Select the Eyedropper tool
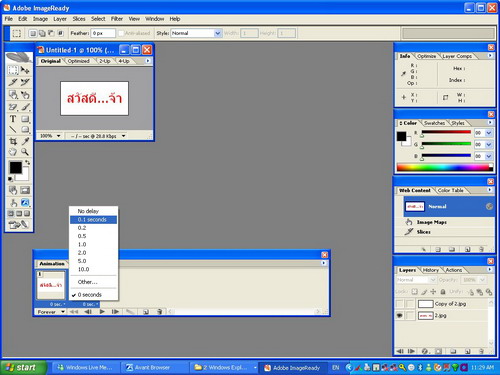 click(x=25, y=141)
